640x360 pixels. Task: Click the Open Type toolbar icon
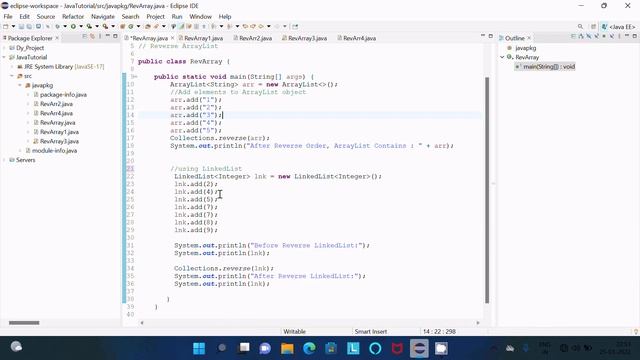pyautogui.click(x=147, y=27)
